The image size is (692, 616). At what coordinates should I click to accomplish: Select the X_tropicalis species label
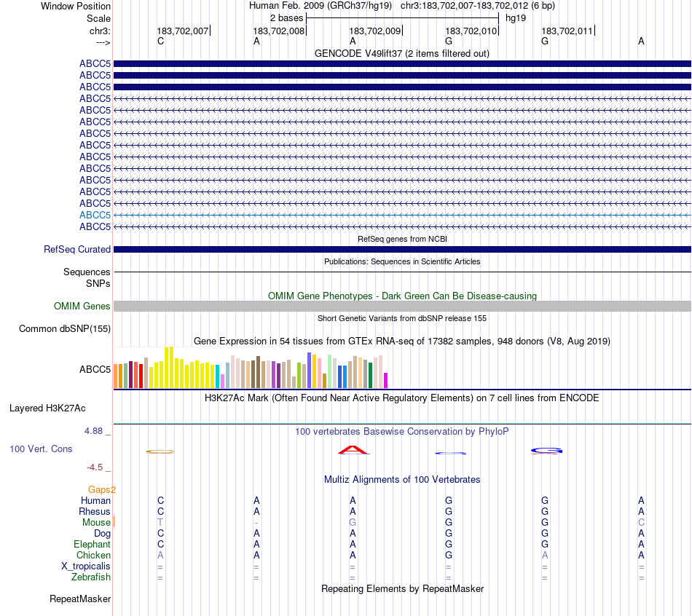(x=86, y=566)
